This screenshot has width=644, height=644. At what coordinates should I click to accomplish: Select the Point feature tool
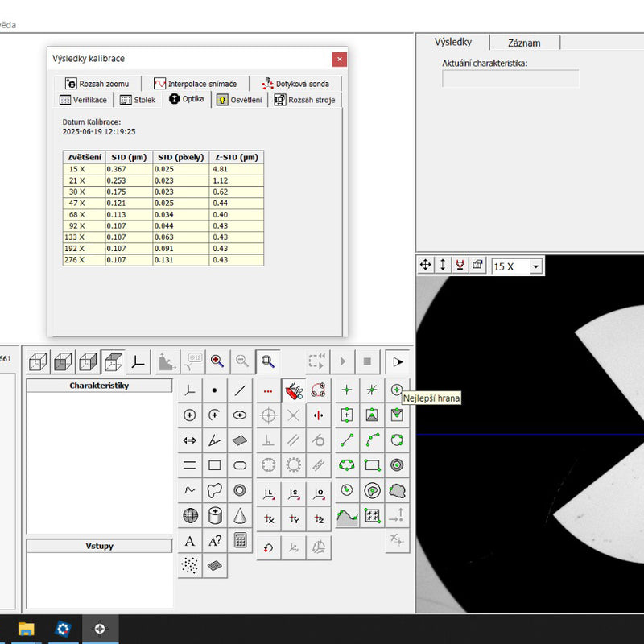click(x=214, y=390)
